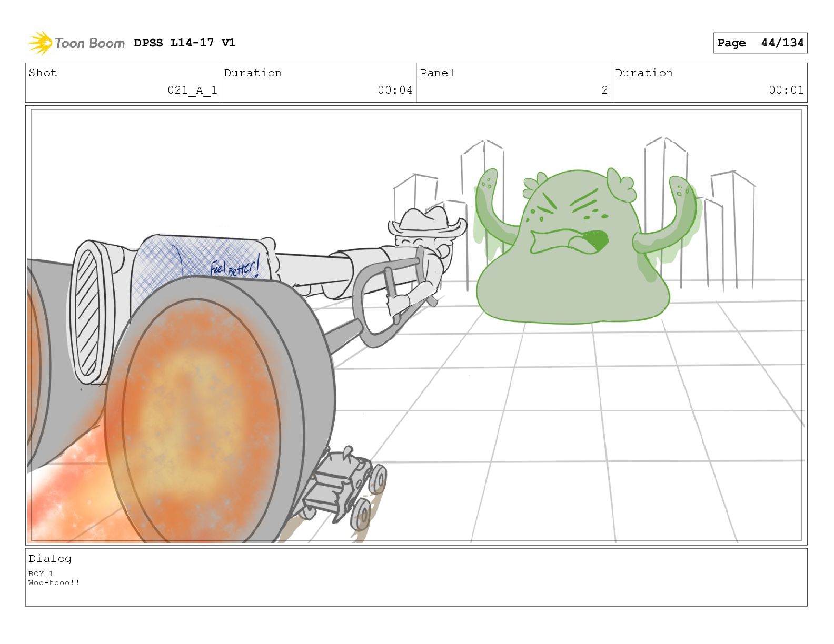
Task: Click the "Shot" header label
Action: 43,73
